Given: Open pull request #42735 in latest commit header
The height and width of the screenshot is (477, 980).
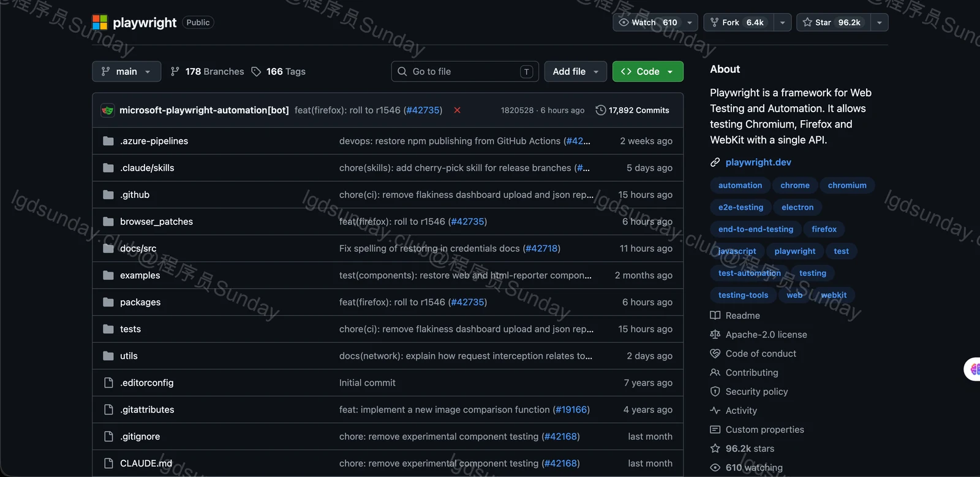Looking at the screenshot, I should pos(423,110).
